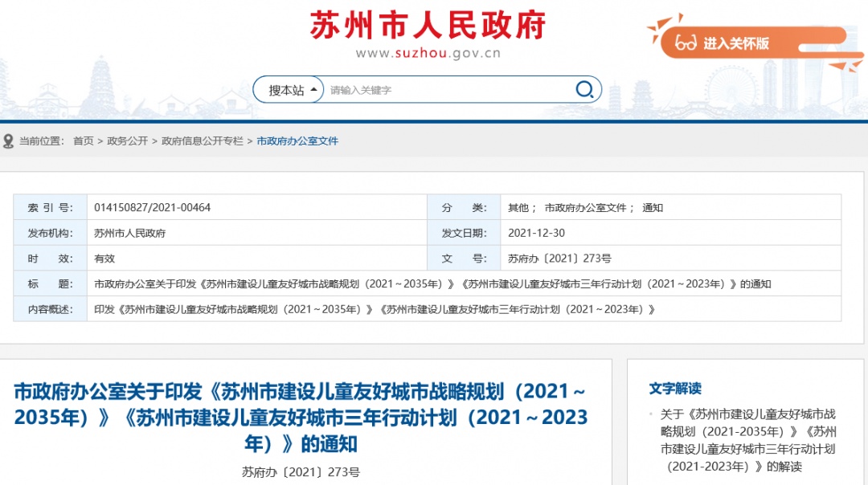The width and height of the screenshot is (868, 485).
Task: Click the 苏州市人民政府 publisher cell
Action: [x=129, y=234]
